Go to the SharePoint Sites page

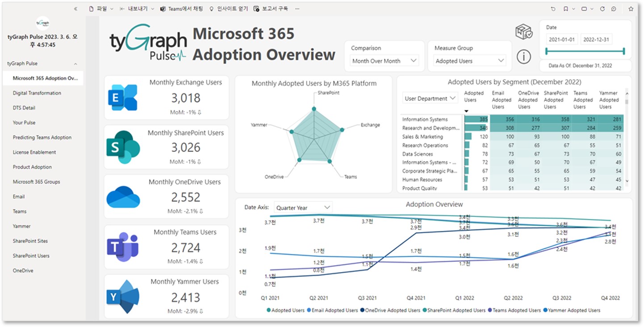(x=30, y=241)
